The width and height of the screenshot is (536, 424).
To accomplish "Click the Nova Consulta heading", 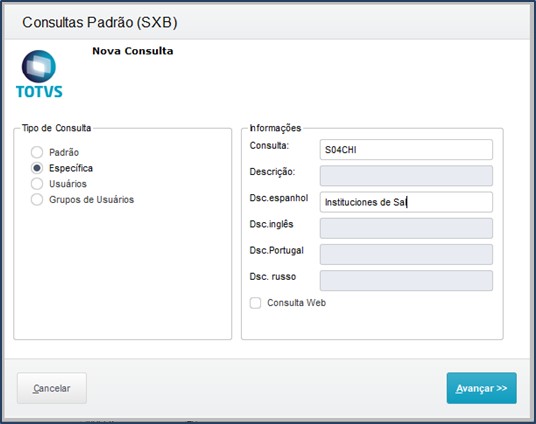I will click(133, 51).
